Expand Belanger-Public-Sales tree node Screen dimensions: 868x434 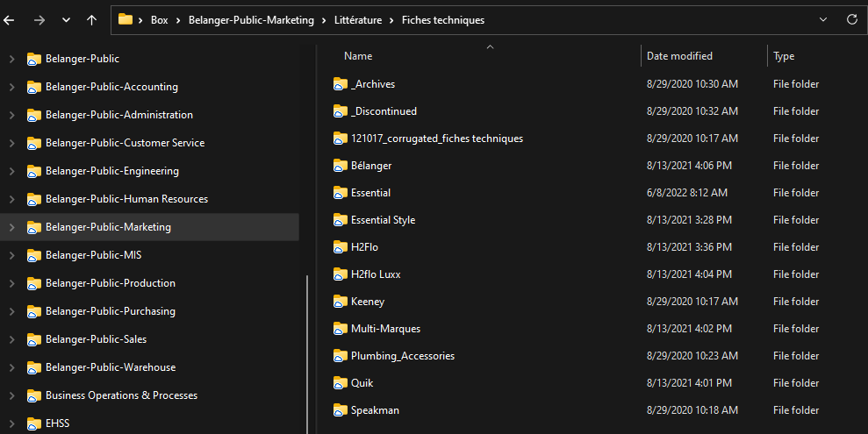(x=11, y=339)
